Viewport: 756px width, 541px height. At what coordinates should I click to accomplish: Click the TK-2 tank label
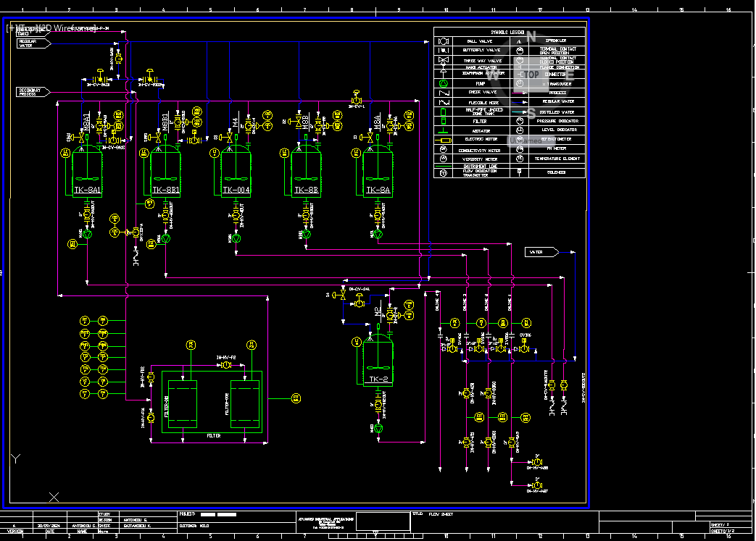(x=378, y=379)
